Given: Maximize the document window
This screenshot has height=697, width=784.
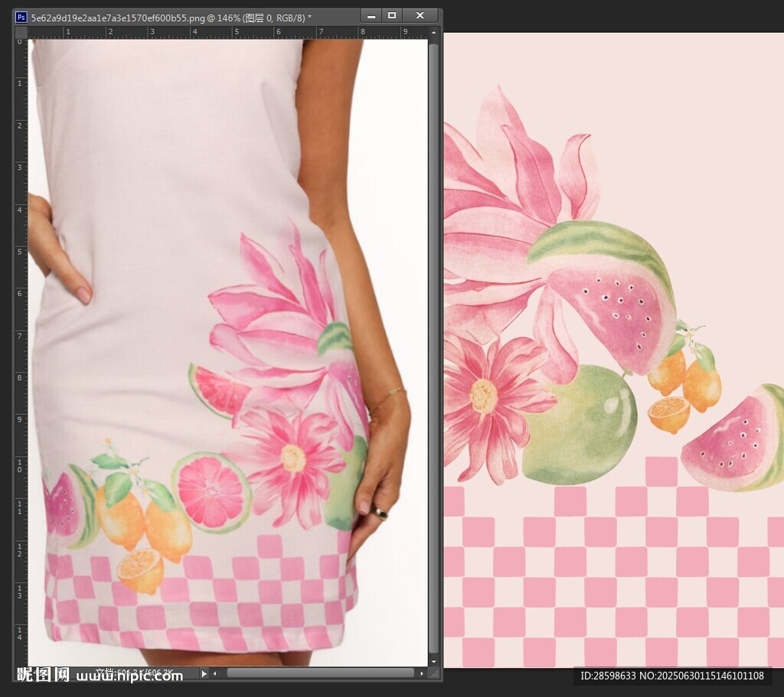Looking at the screenshot, I should point(392,15).
